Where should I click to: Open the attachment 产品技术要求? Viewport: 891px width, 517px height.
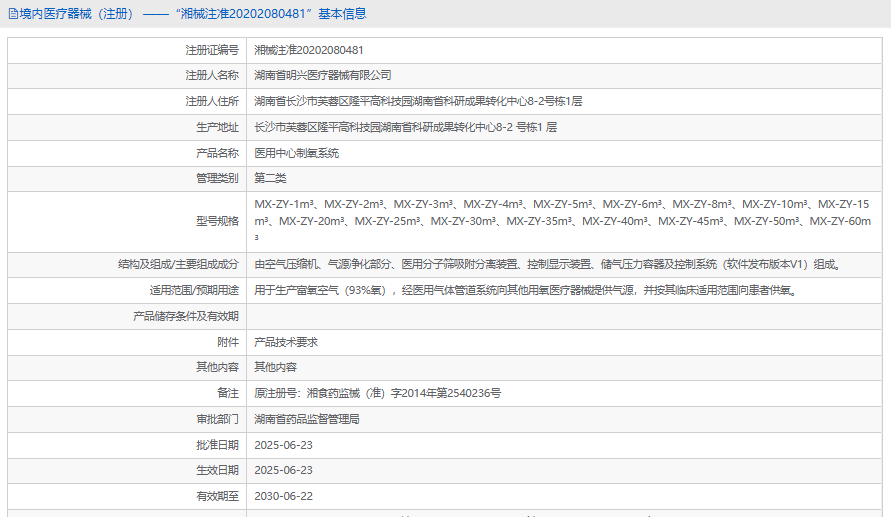[x=286, y=342]
